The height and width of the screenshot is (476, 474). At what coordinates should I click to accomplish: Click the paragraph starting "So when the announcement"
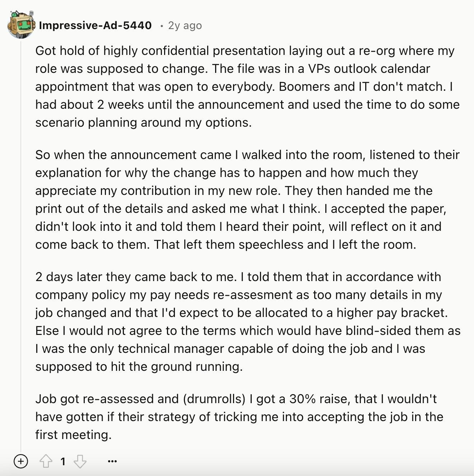tap(247, 200)
